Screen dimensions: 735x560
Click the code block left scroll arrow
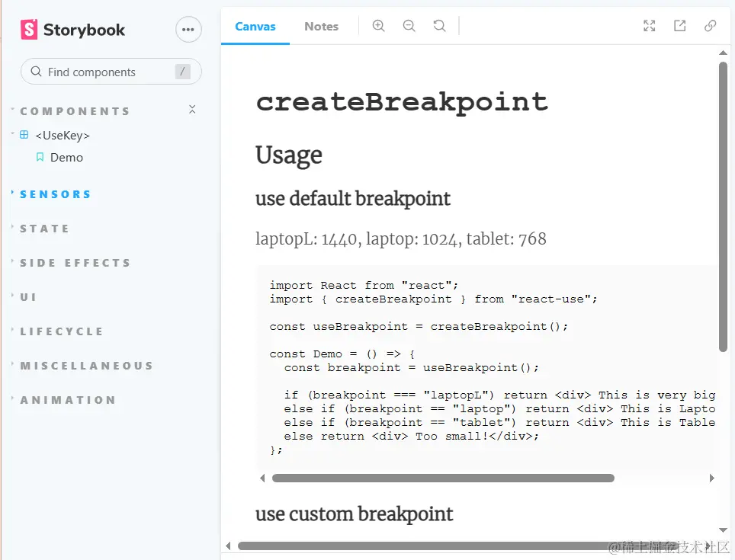point(262,478)
